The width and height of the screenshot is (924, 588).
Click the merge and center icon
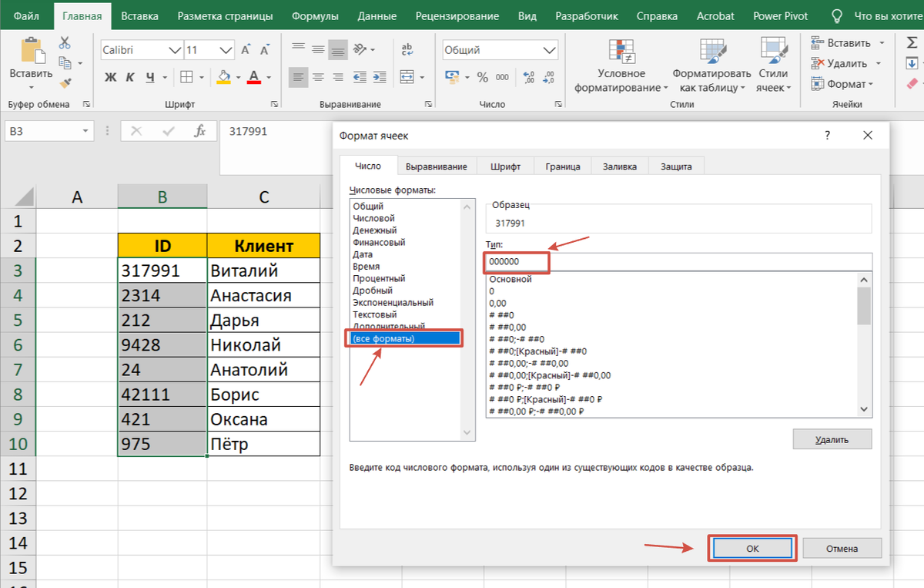click(407, 77)
